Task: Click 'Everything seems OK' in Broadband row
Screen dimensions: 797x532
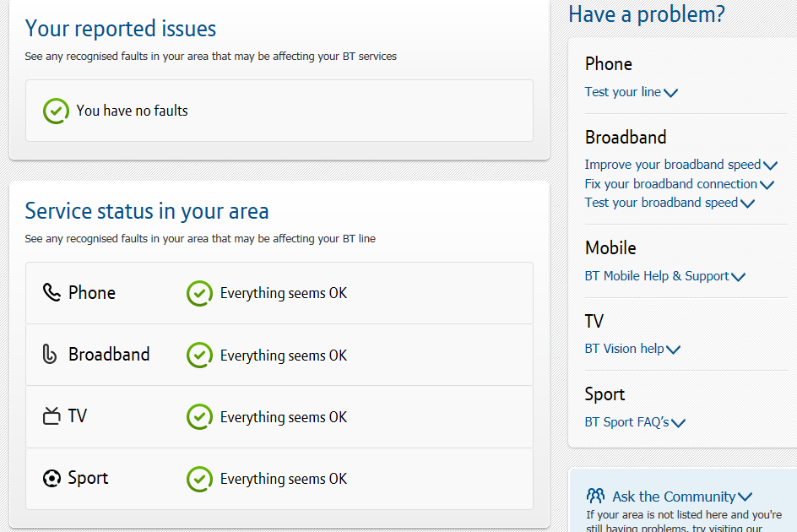Action: [x=284, y=356]
